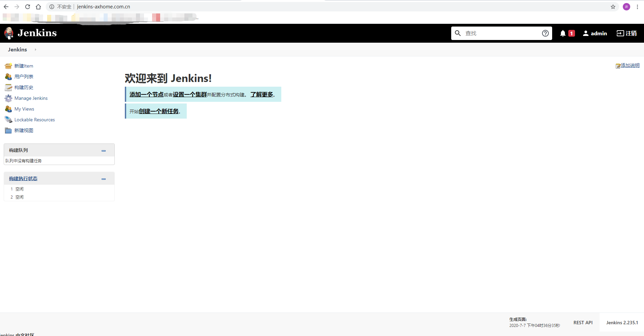Click executor 1 空闲 row
The height and width of the screenshot is (336, 644).
click(x=59, y=189)
